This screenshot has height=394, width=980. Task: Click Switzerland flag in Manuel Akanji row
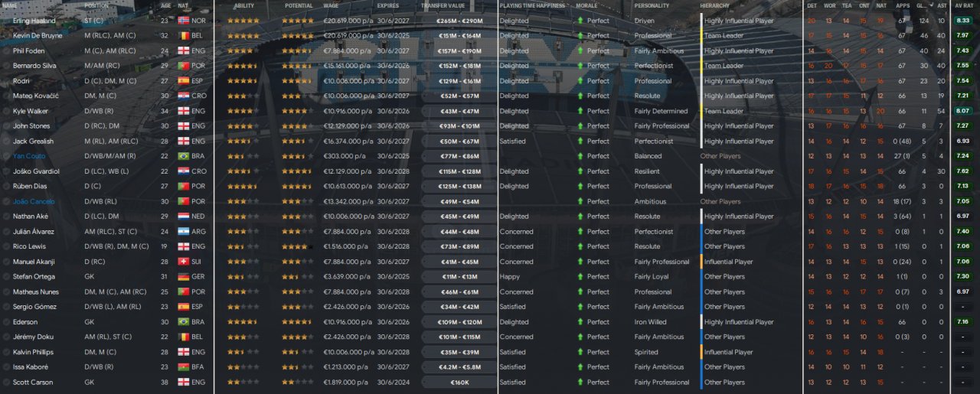[x=183, y=262]
